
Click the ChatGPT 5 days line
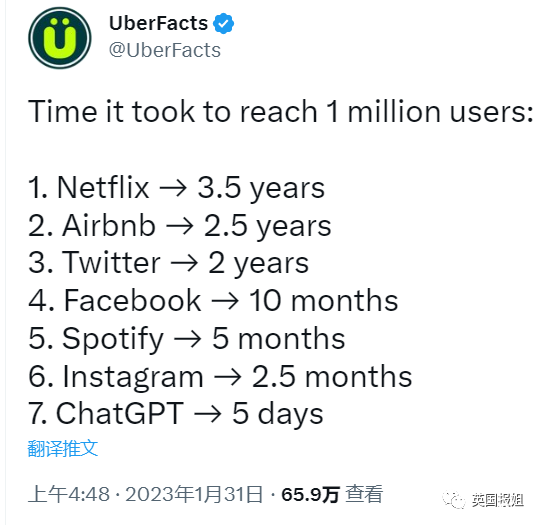coord(176,414)
